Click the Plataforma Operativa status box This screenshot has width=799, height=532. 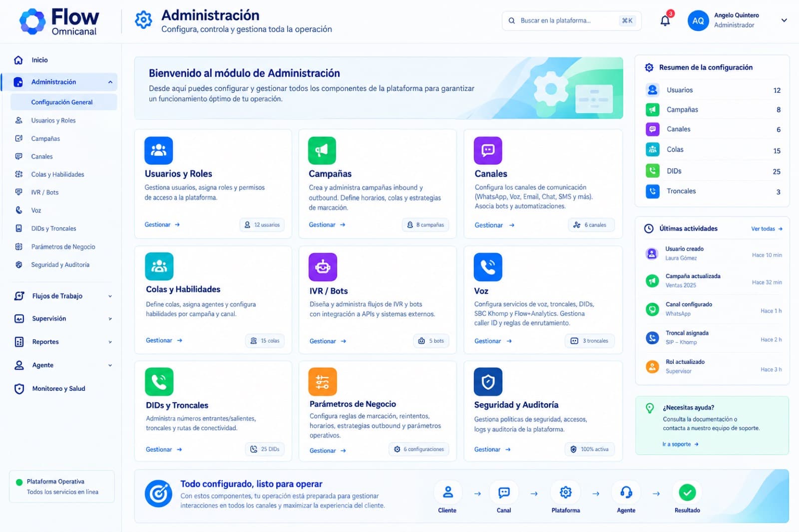[x=62, y=487]
